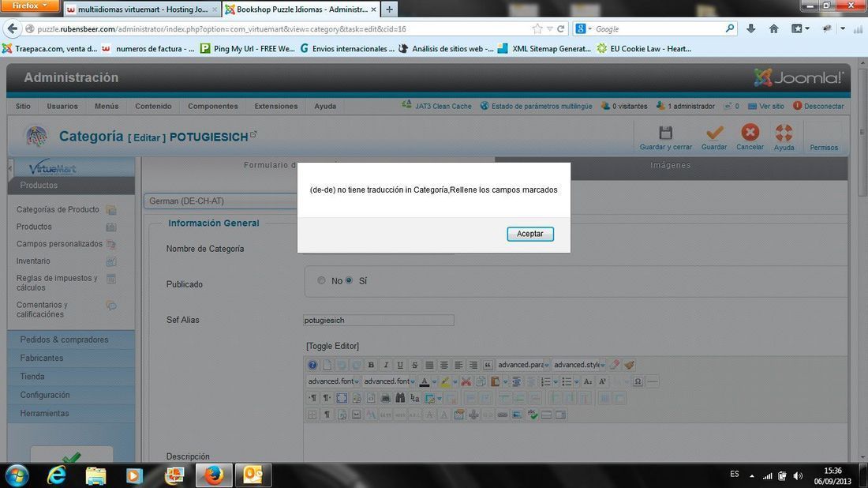Open the advanced.para format dropdown
This screenshot has height=488, width=868.
click(x=524, y=365)
